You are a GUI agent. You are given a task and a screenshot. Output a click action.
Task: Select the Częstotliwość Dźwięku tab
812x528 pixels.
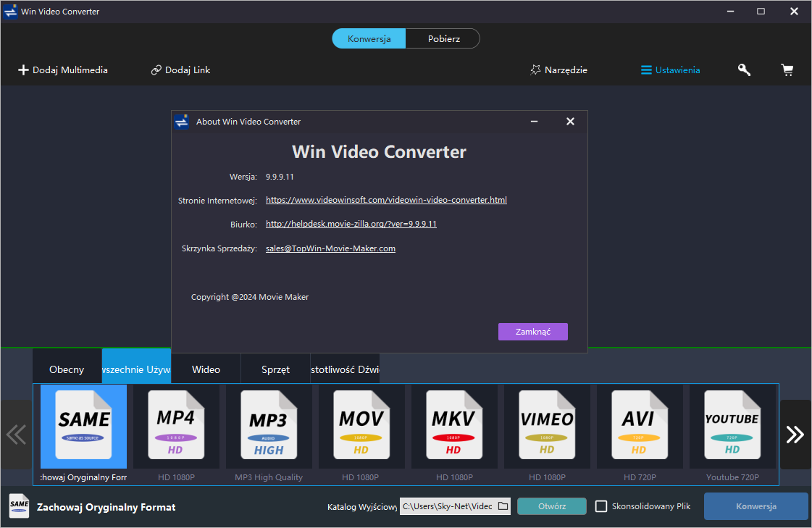345,369
